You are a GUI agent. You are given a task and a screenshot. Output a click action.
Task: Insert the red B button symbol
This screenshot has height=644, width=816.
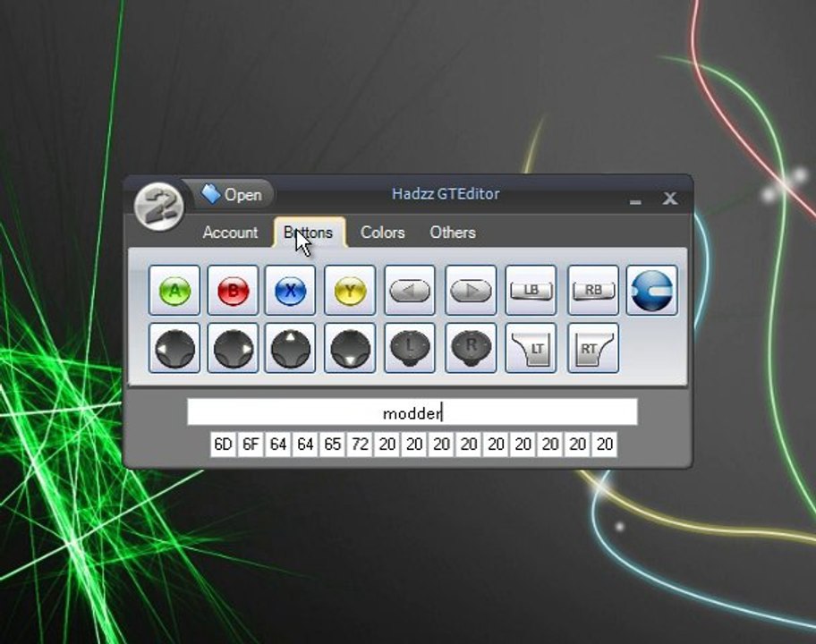pos(233,291)
